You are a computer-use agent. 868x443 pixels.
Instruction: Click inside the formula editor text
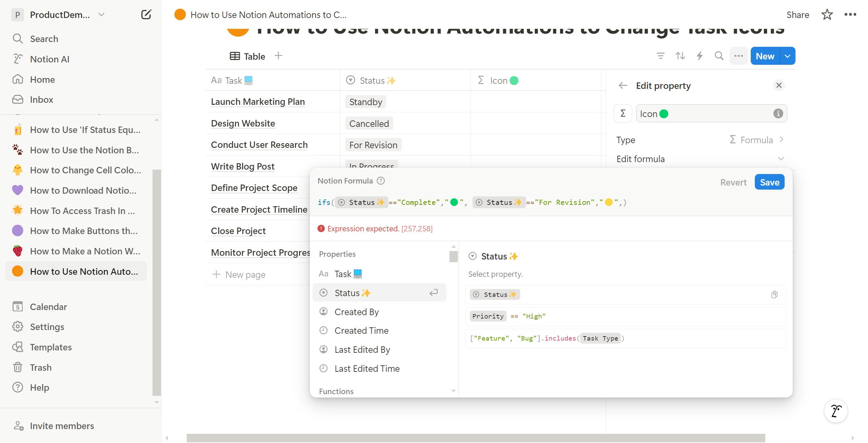coord(472,202)
